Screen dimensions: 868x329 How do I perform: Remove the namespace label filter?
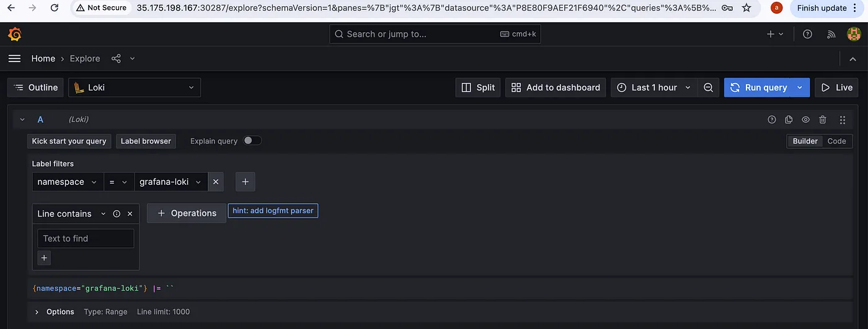[x=216, y=182]
